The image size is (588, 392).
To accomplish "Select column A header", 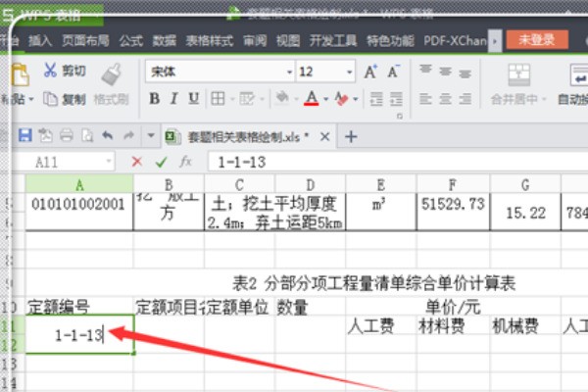I will coord(79,184).
